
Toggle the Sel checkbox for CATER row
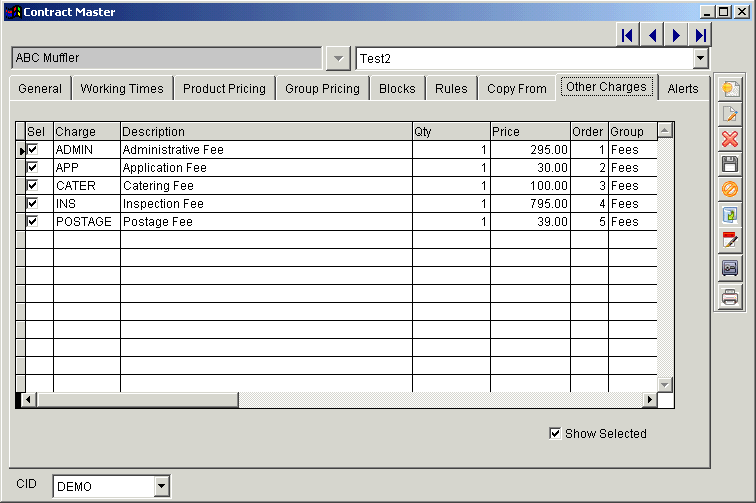click(x=33, y=186)
